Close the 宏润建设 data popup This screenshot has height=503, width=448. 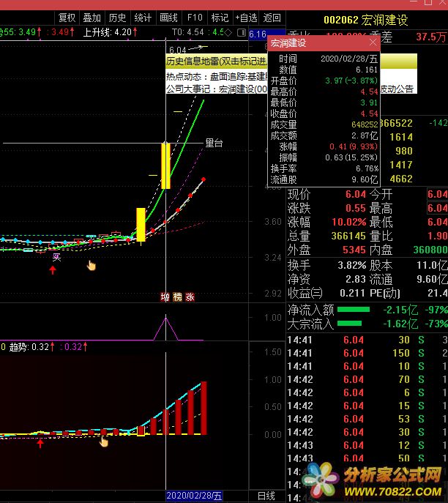pos(373,43)
